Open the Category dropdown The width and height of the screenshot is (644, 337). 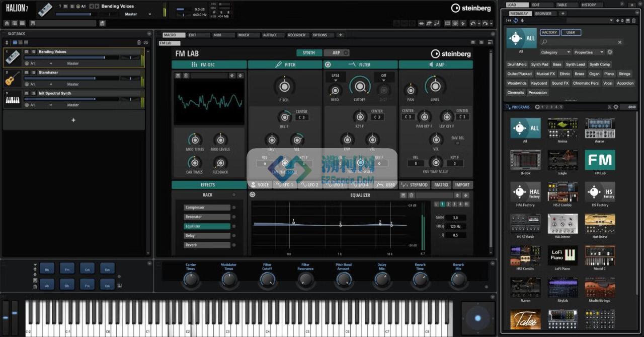[555, 52]
